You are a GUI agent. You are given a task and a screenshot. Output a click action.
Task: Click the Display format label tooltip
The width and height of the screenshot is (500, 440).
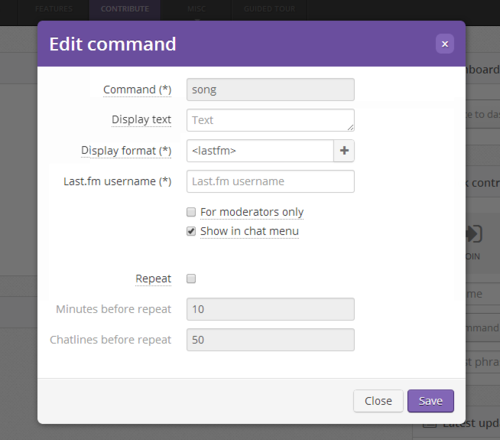[x=126, y=151]
